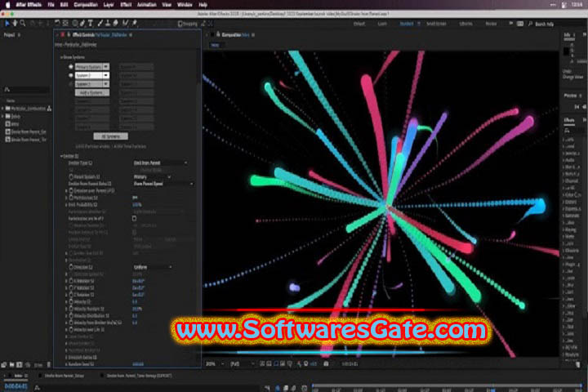
Task: Select the Ellipse shape tool
Action: 74,24
